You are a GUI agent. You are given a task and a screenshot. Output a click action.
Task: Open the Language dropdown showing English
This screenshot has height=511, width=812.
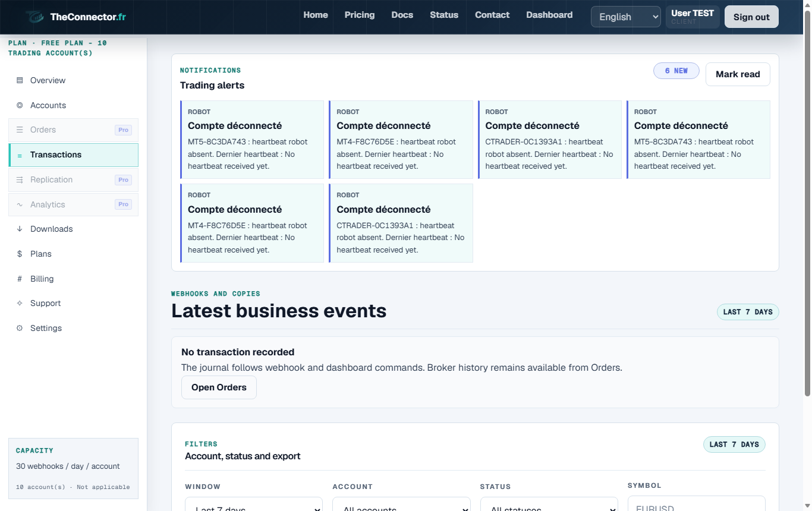point(626,17)
